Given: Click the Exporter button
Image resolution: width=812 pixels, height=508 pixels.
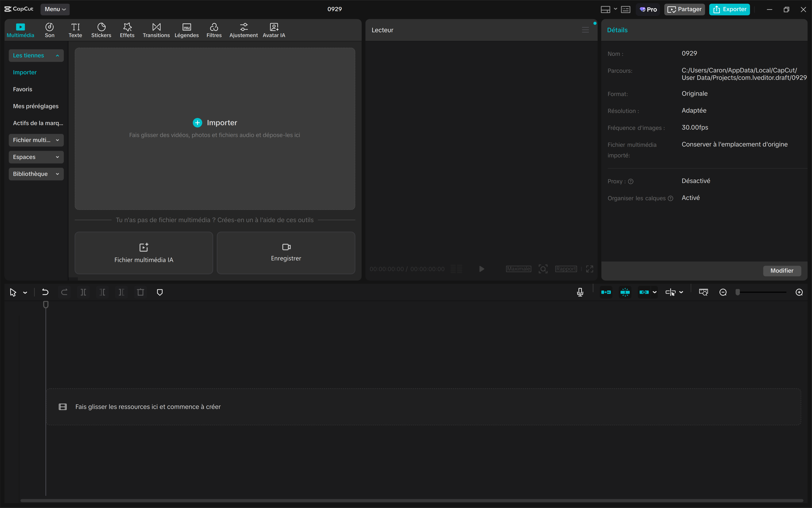Looking at the screenshot, I should point(729,9).
